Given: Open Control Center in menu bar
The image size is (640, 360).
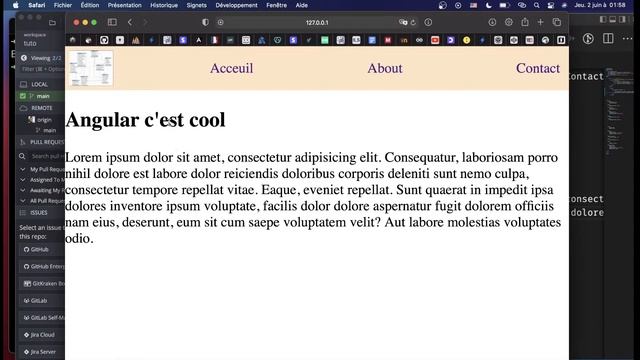Looking at the screenshot, I should pyautogui.click(x=551, y=5).
